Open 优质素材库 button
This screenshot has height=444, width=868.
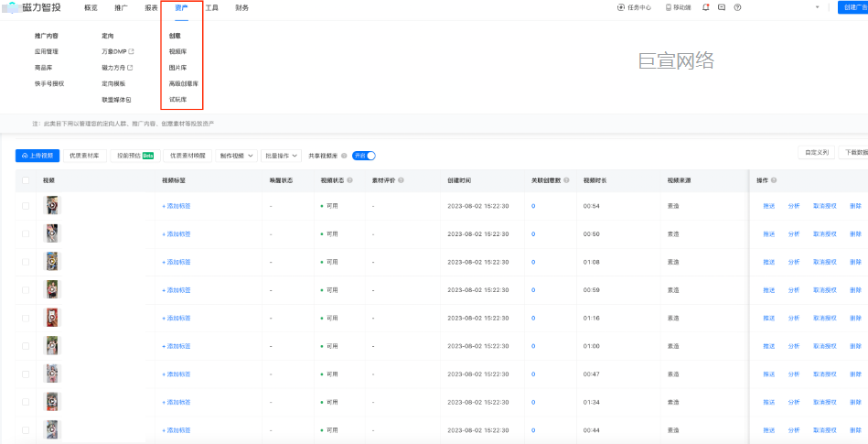coord(85,156)
